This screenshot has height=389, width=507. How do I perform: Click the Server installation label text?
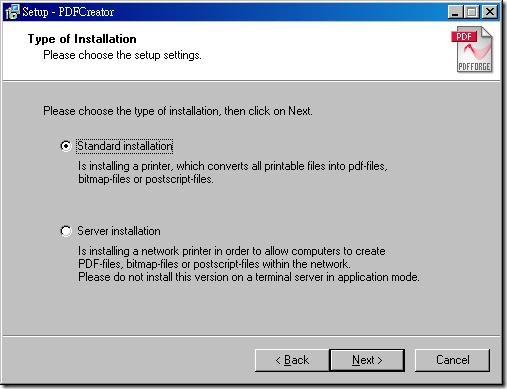tap(119, 231)
